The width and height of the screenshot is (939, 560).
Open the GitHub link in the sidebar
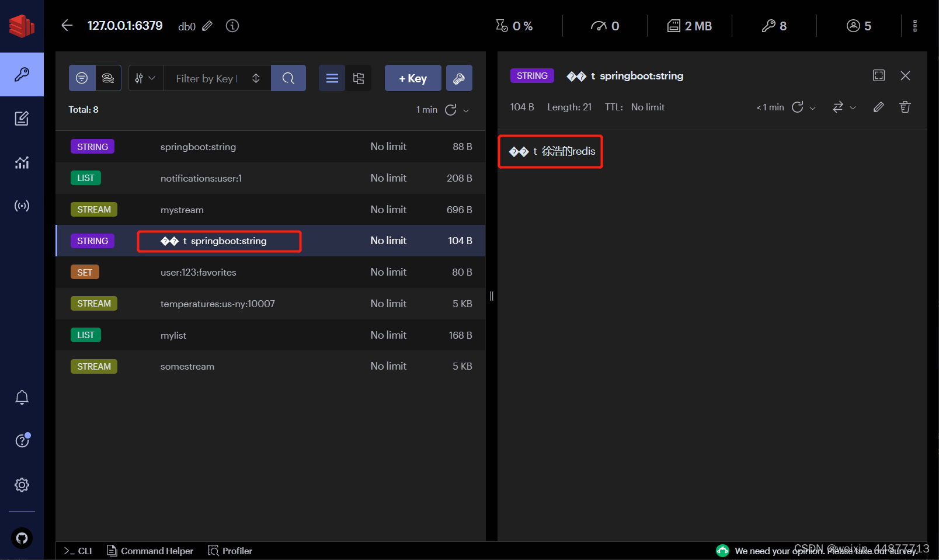22,538
